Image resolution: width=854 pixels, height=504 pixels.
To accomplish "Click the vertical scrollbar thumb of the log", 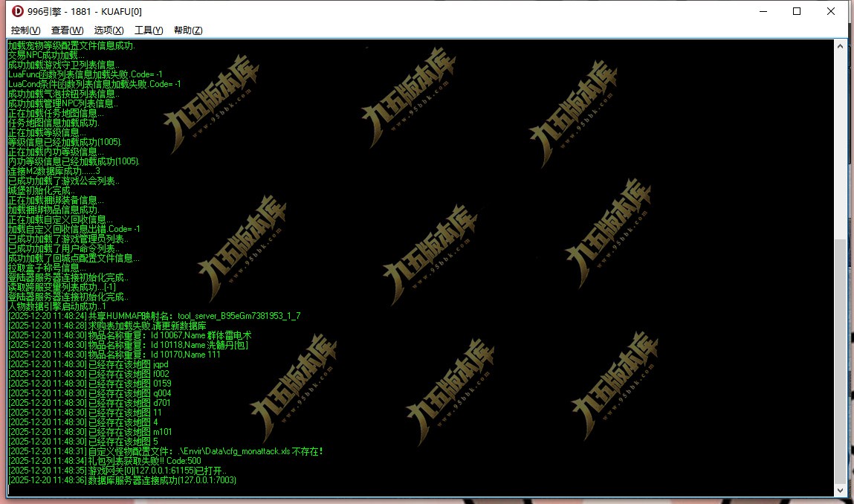I will coord(841,361).
